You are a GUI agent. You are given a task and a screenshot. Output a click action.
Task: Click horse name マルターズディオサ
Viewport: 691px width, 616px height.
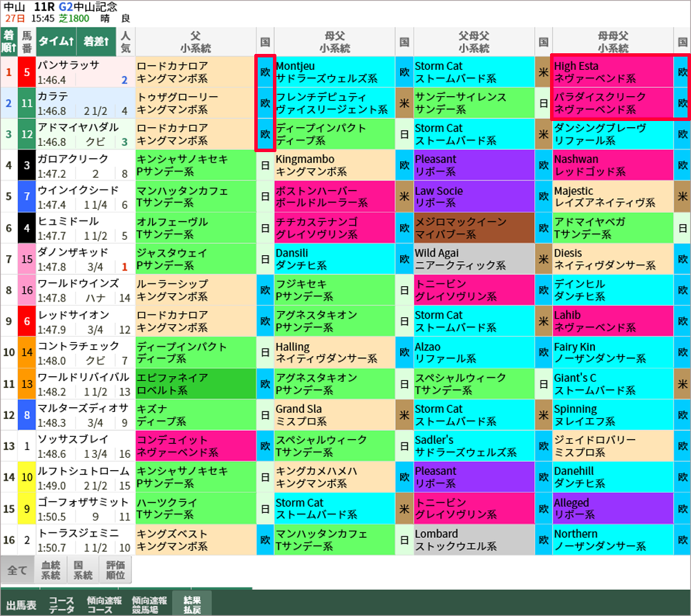pyautogui.click(x=83, y=409)
